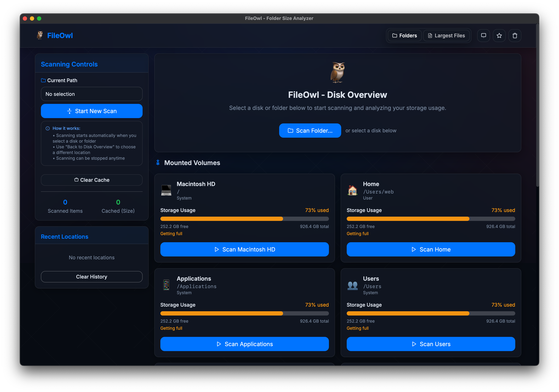Click the monitor icon in the top toolbar
The height and width of the screenshot is (392, 559).
(484, 35)
